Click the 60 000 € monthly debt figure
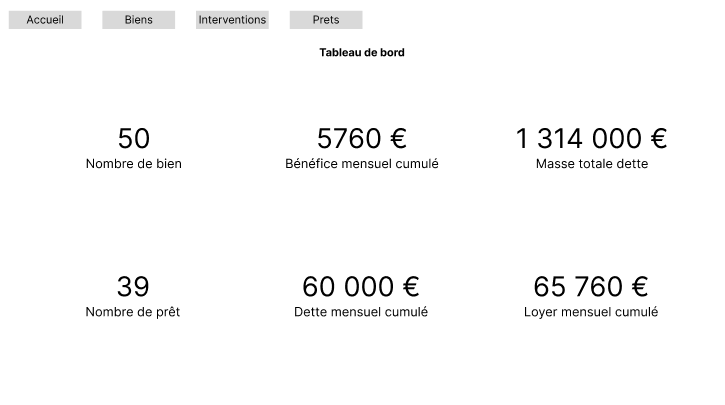This screenshot has height=405, width=725. point(361,287)
